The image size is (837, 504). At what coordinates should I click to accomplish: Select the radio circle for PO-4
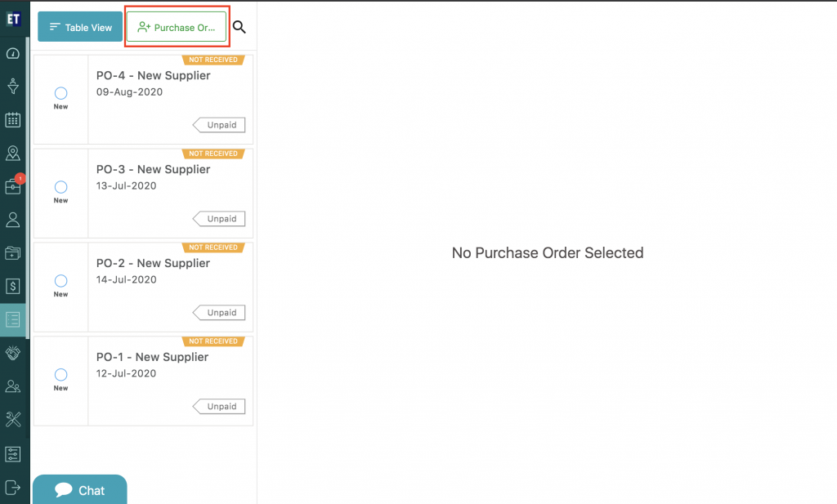[x=60, y=93]
